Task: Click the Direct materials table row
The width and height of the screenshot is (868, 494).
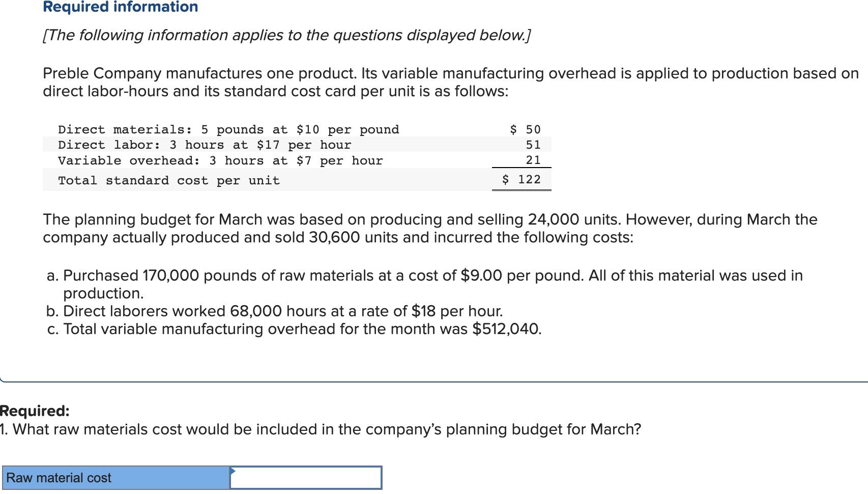Action: [229, 129]
